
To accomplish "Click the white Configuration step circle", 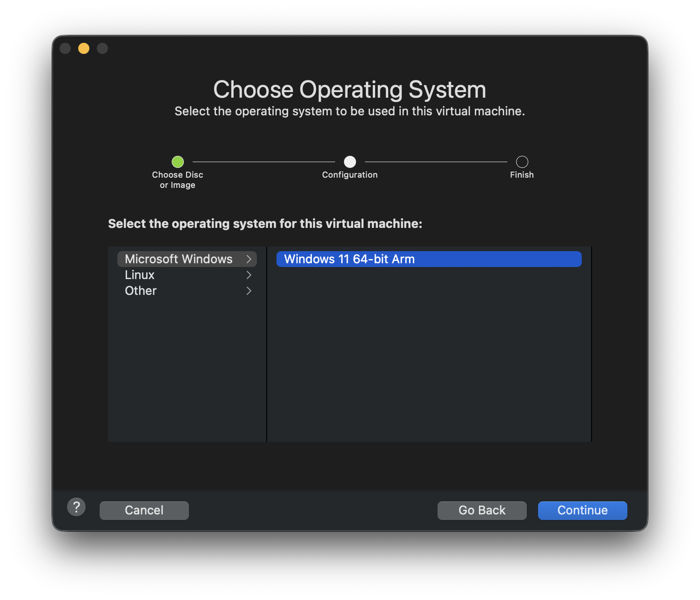I will point(350,162).
